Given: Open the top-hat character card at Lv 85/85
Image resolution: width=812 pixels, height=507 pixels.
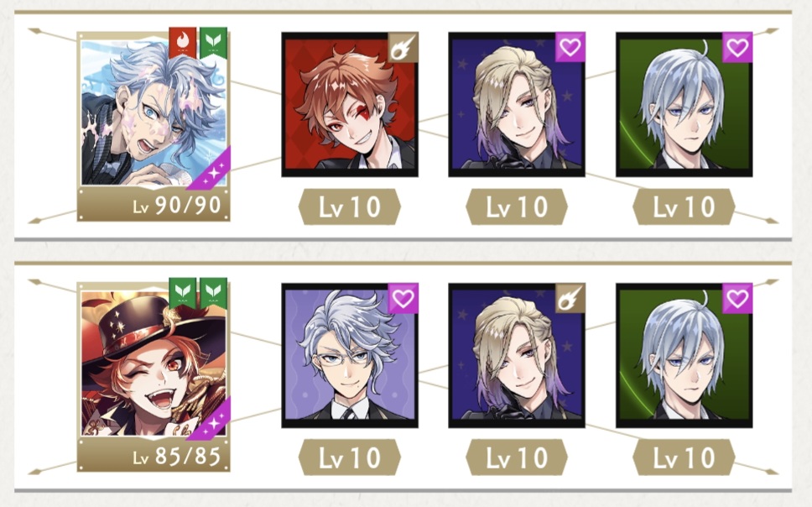Looking at the screenshot, I should pos(154,377).
